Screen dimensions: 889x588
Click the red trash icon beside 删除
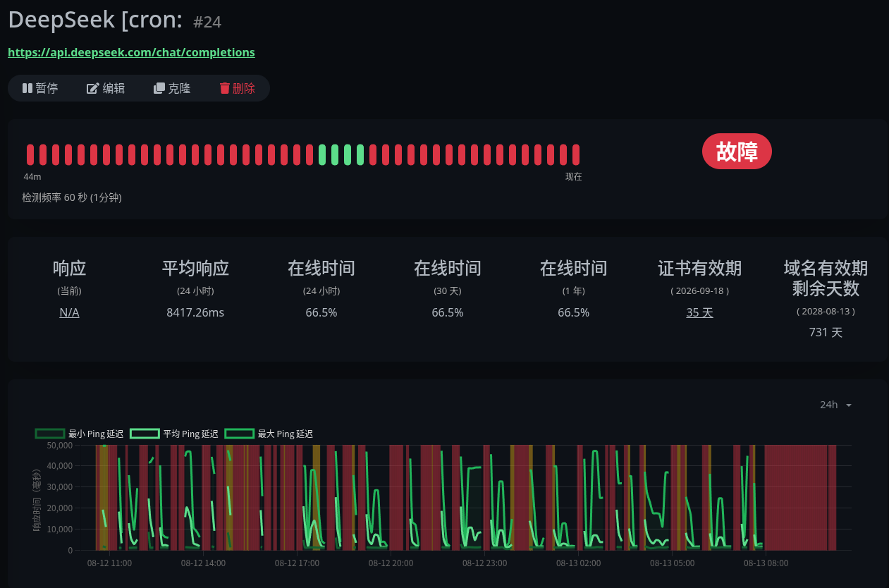pyautogui.click(x=224, y=88)
